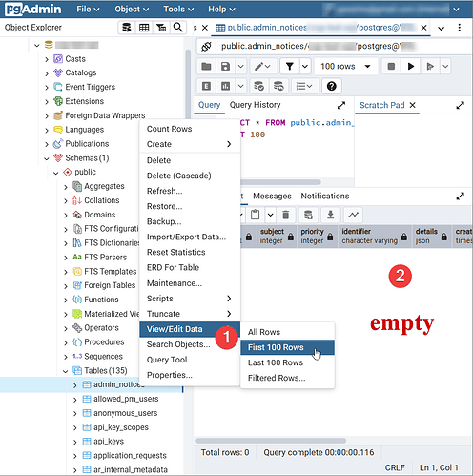Click the Edit pencil toolbar button
The height and width of the screenshot is (476, 473).
(x=263, y=66)
